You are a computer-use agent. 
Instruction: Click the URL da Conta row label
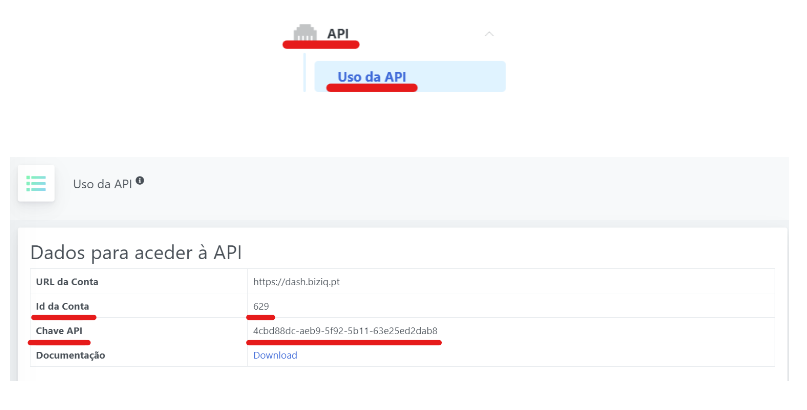click(67, 282)
